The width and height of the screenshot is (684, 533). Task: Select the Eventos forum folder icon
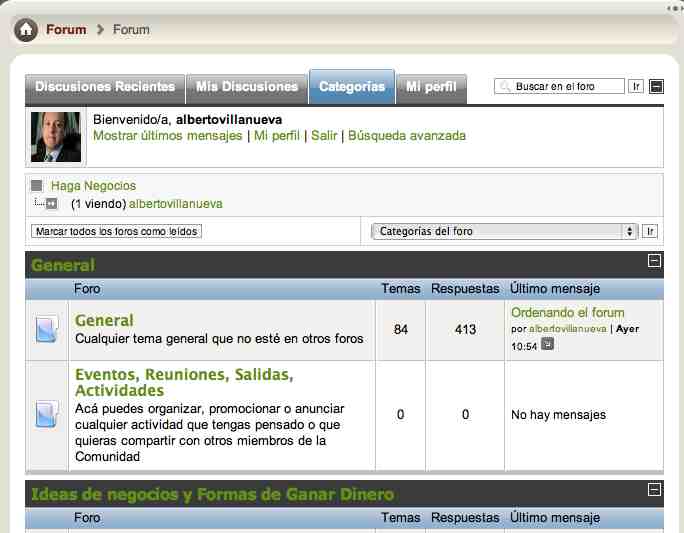(x=47, y=414)
